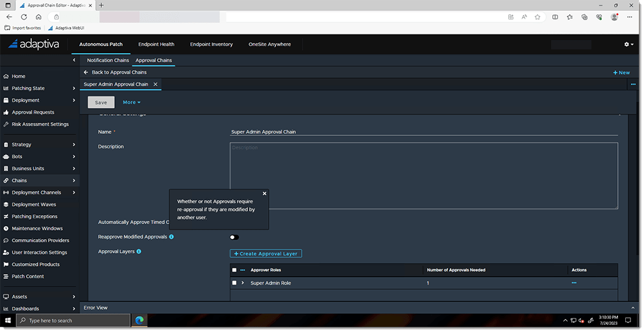
Task: Click the New button
Action: (x=621, y=72)
